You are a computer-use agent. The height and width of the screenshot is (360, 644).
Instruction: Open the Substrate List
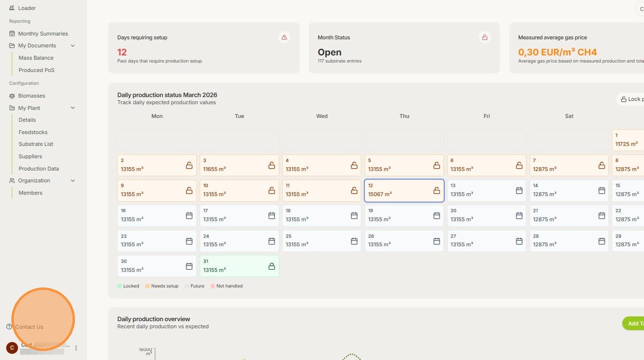(x=36, y=144)
